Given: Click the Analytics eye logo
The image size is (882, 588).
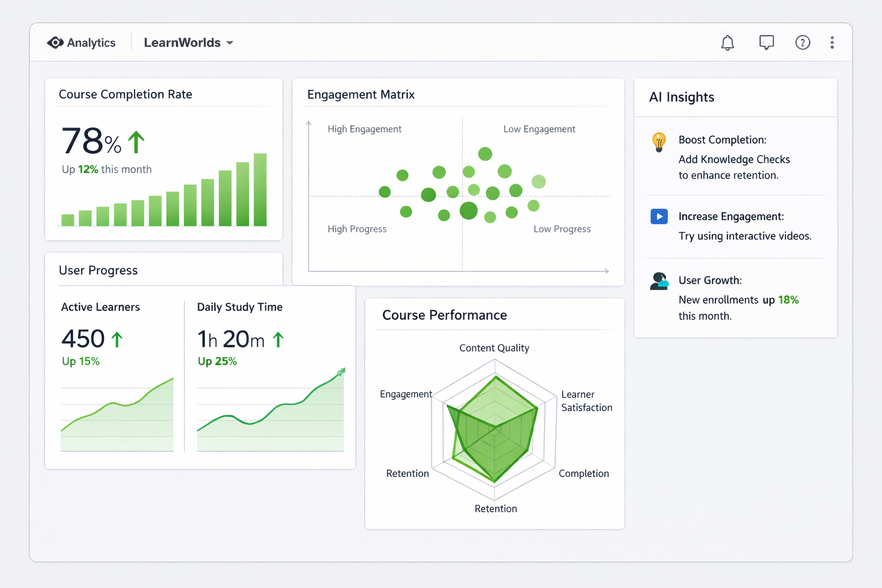Looking at the screenshot, I should click(x=55, y=42).
